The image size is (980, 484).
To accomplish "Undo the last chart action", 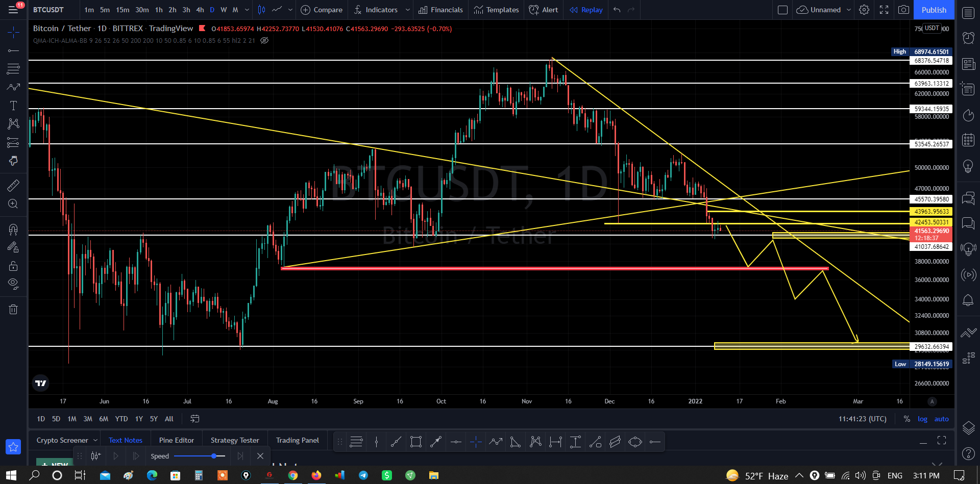I will (x=617, y=10).
